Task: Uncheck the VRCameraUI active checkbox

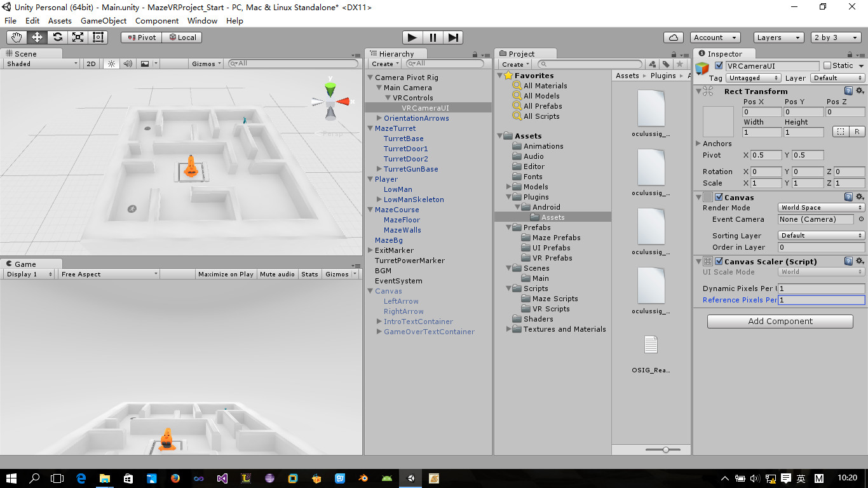Action: tap(719, 65)
